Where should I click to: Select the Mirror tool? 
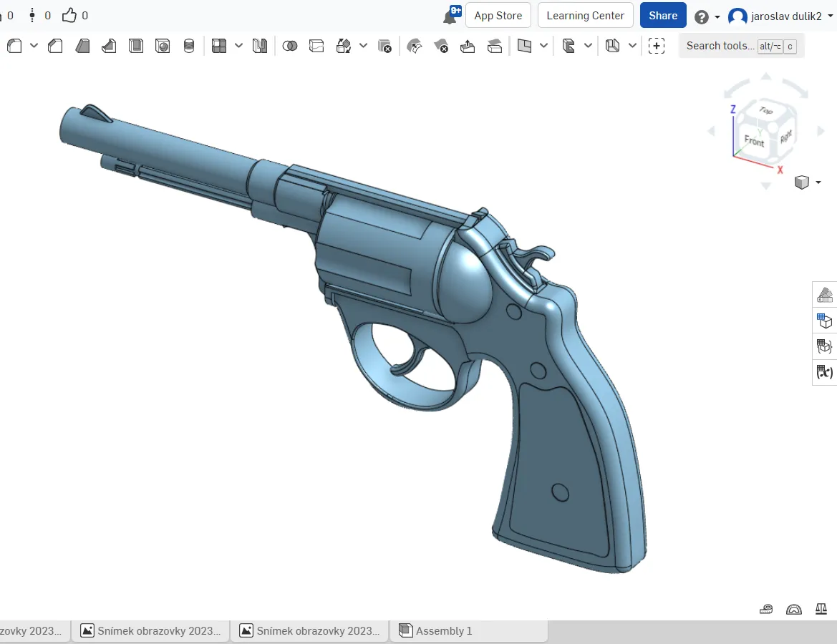260,45
